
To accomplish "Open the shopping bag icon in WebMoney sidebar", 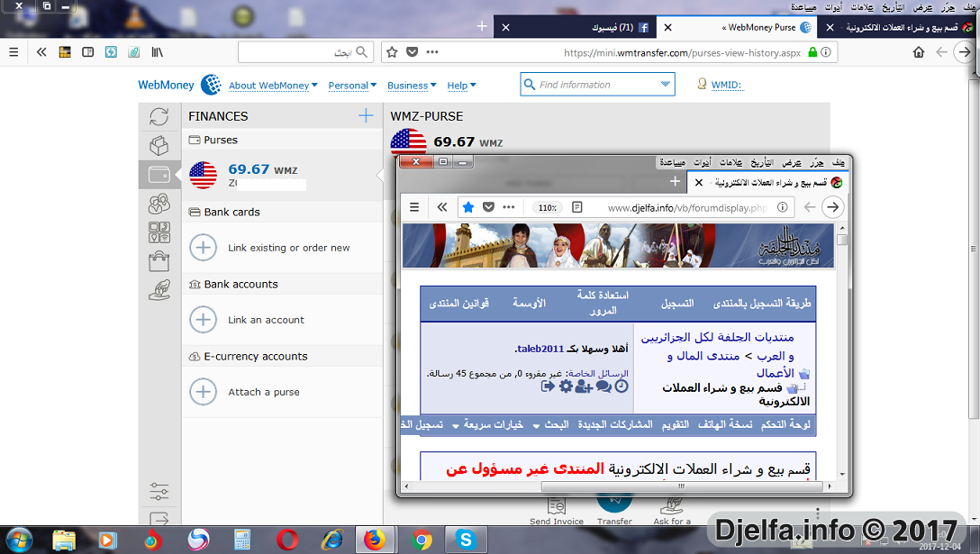I will [x=159, y=260].
